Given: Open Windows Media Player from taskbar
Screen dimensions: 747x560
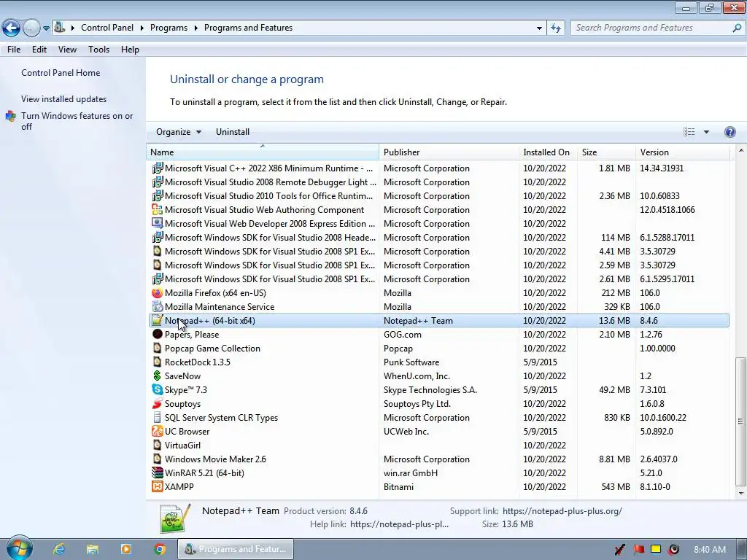Looking at the screenshot, I should (126, 549).
